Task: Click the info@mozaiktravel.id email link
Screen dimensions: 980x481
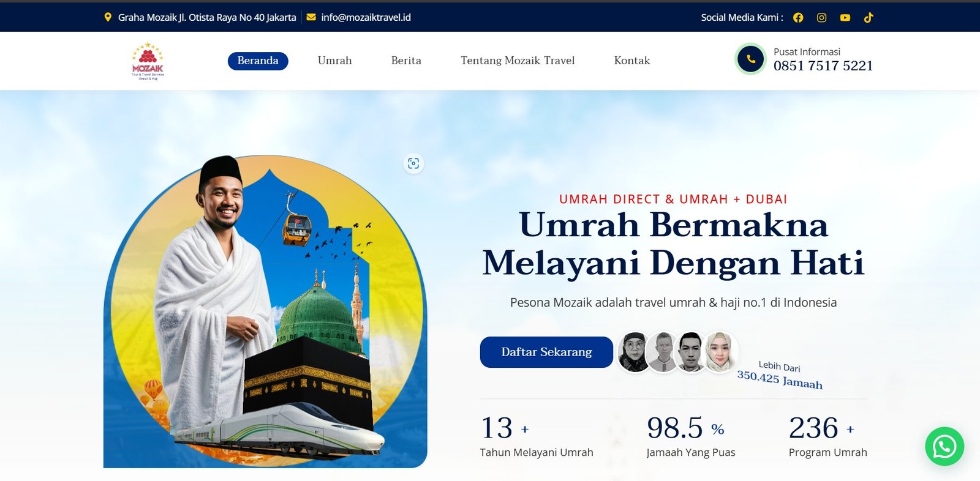Action: tap(366, 17)
